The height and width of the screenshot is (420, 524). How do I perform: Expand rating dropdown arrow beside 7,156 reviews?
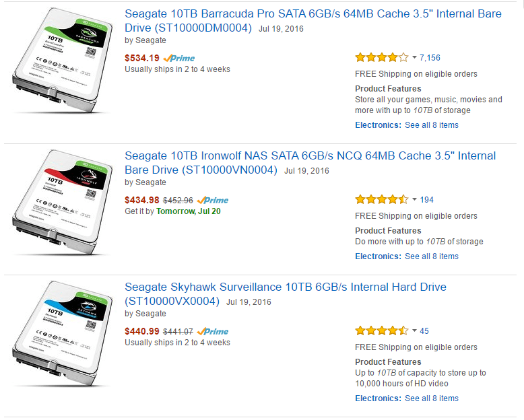coord(414,58)
